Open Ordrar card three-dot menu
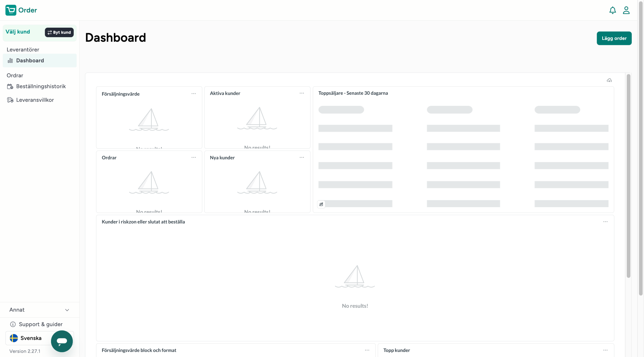The image size is (644, 357). (x=193, y=157)
